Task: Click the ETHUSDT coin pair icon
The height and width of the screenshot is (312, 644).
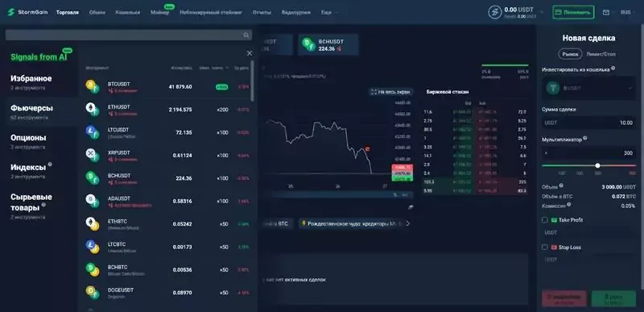Action: tap(93, 110)
